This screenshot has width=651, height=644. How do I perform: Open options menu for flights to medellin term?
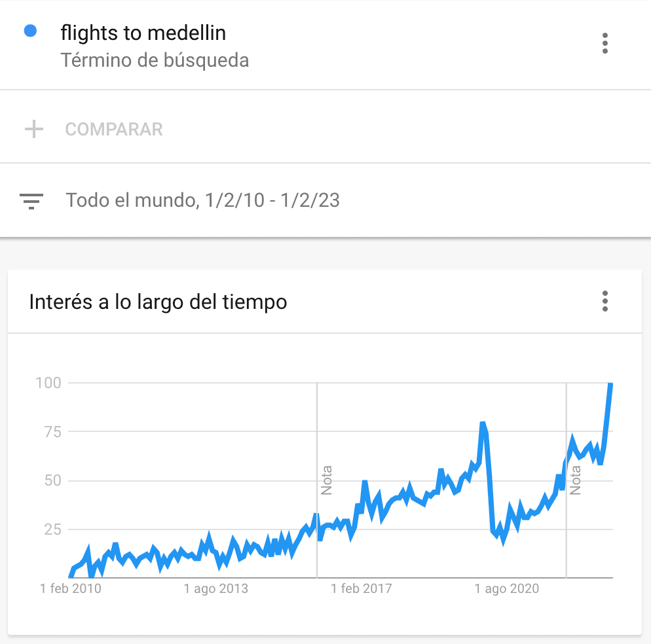605,43
